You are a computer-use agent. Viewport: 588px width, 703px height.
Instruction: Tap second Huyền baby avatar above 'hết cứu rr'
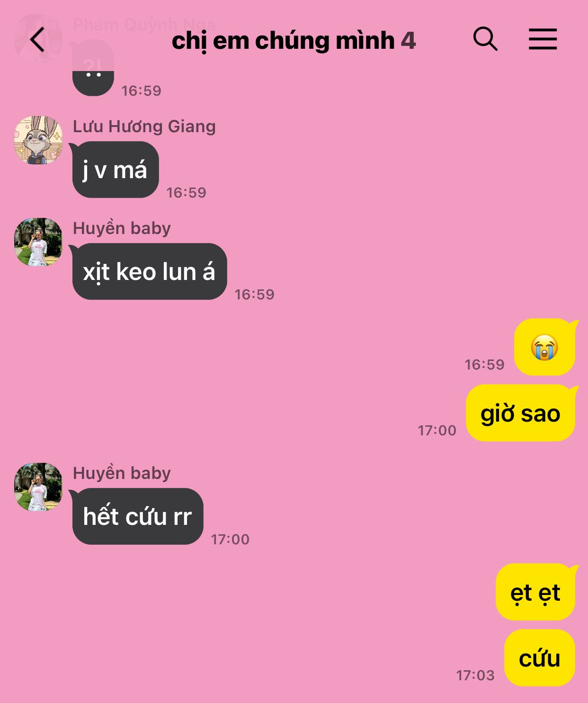(x=38, y=487)
